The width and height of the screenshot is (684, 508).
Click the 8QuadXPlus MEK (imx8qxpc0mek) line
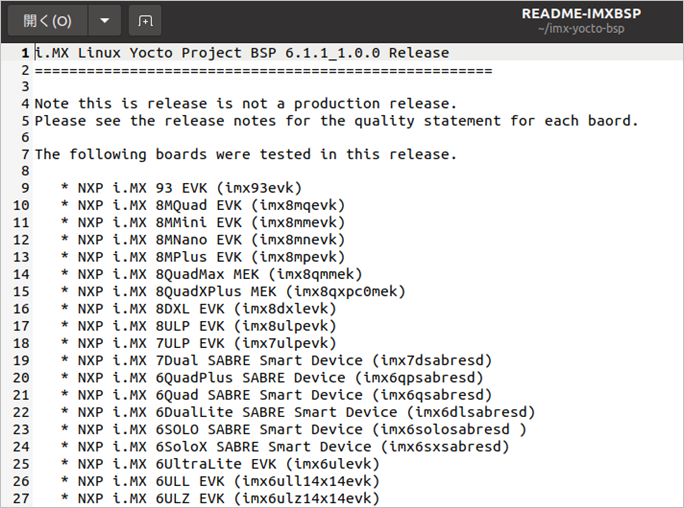(231, 291)
